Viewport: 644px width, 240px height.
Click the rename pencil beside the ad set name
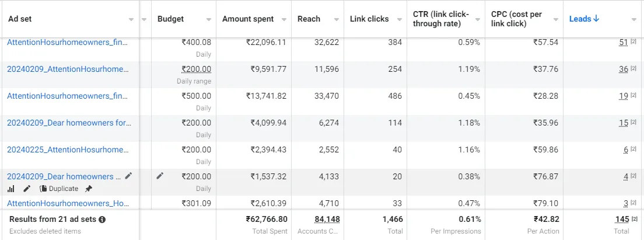click(x=129, y=176)
